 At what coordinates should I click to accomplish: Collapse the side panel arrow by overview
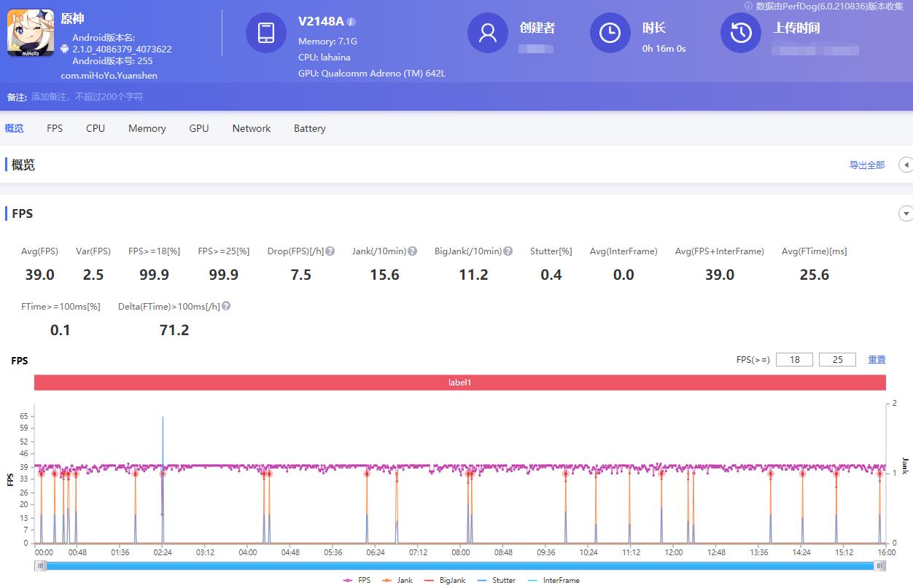click(x=906, y=165)
